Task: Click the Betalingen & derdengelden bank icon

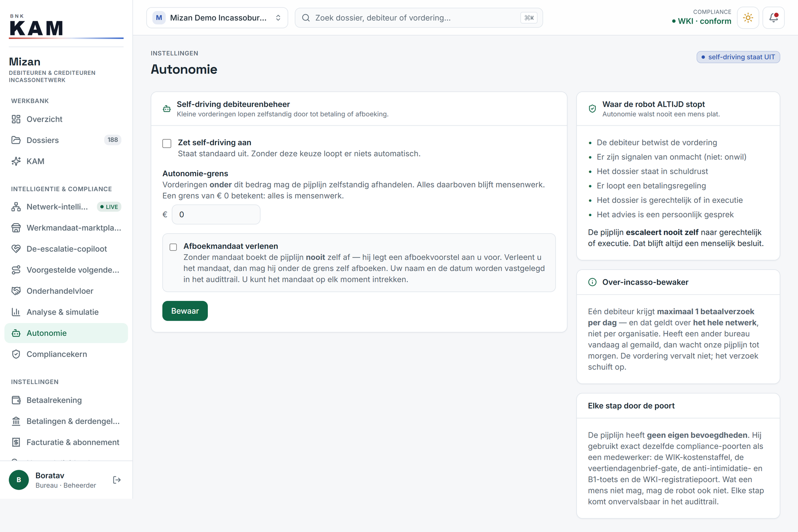Action: 16,421
